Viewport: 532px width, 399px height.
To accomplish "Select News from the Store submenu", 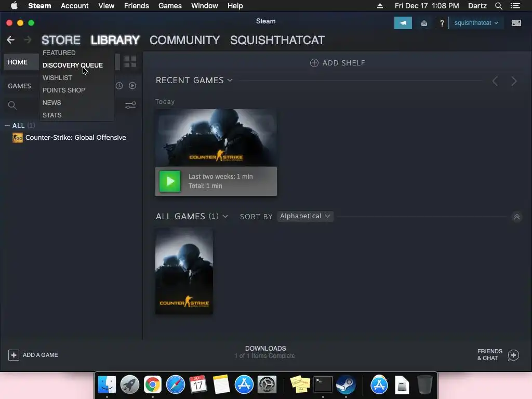I will 51,103.
